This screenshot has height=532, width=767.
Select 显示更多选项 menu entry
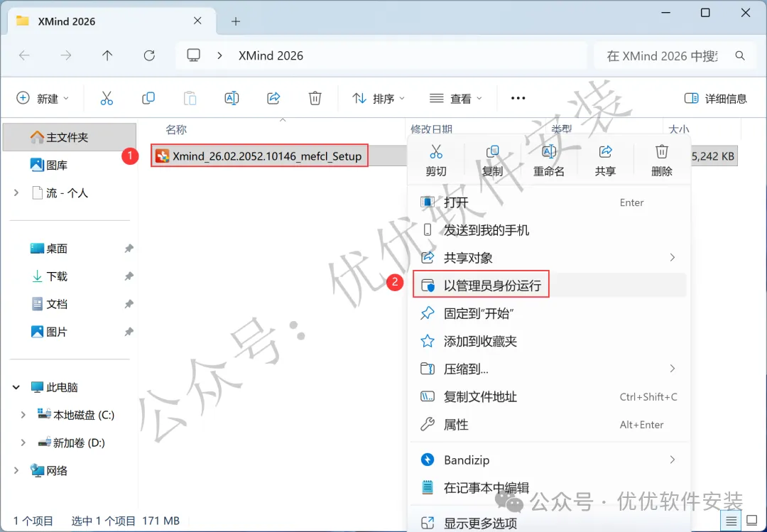[549, 522]
